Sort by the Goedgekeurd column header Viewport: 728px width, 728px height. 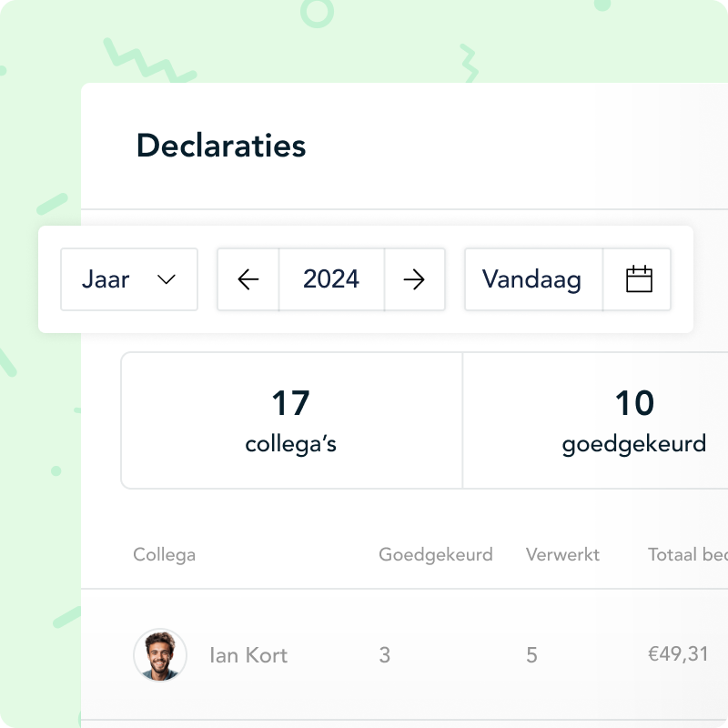point(435,554)
